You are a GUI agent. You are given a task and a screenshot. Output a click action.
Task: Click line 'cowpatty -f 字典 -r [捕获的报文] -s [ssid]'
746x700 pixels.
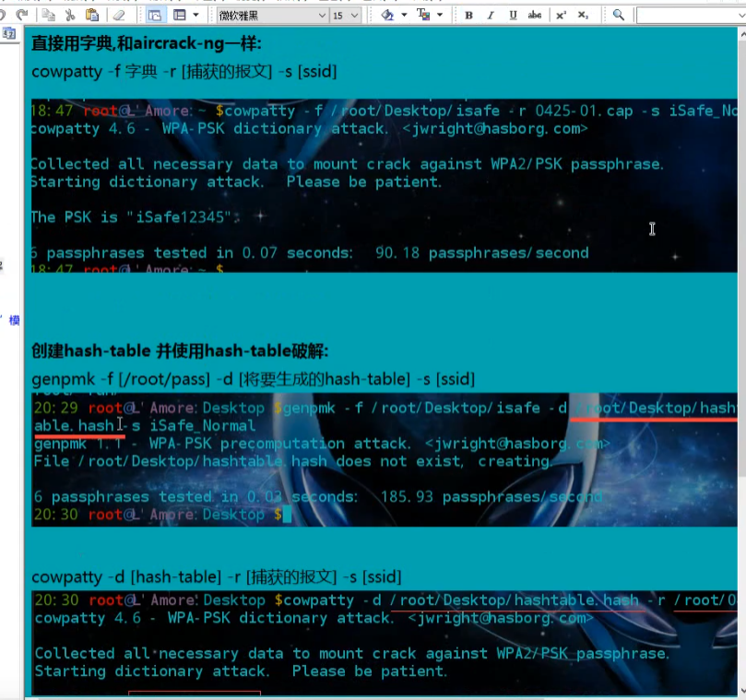tap(184, 72)
